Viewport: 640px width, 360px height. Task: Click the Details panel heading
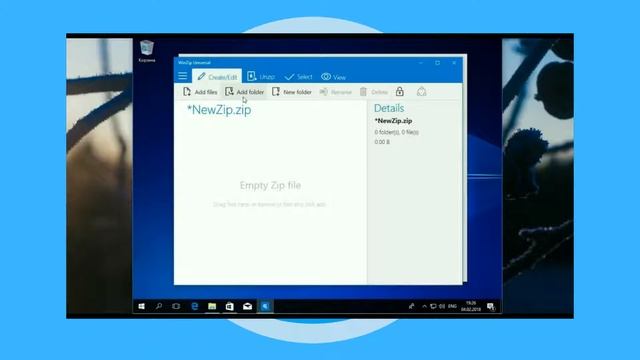point(389,108)
